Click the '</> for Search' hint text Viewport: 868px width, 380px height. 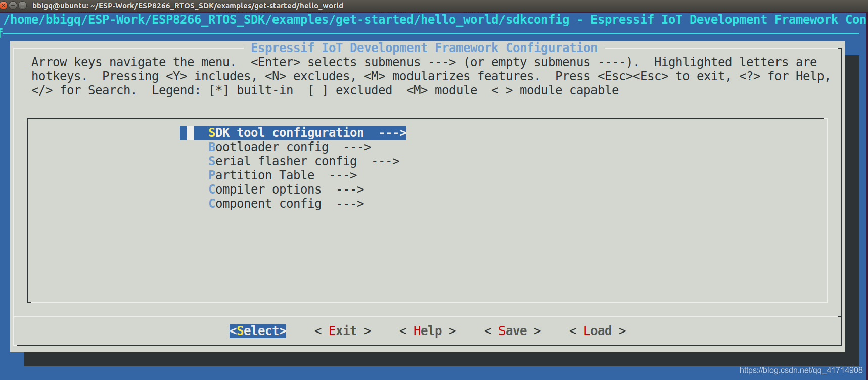point(84,90)
